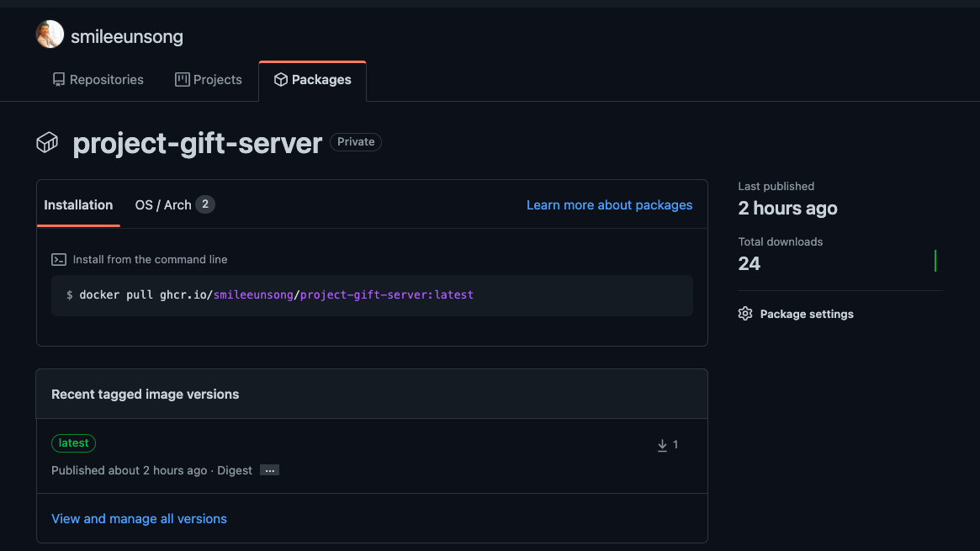Viewport: 980px width, 551px height.
Task: Click the smileeunsong username link
Action: 127,37
